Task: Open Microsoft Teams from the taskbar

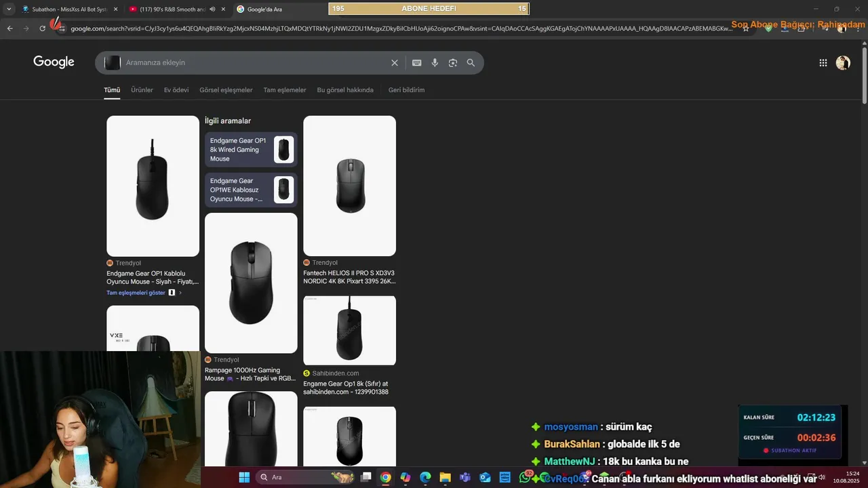Action: [x=465, y=477]
